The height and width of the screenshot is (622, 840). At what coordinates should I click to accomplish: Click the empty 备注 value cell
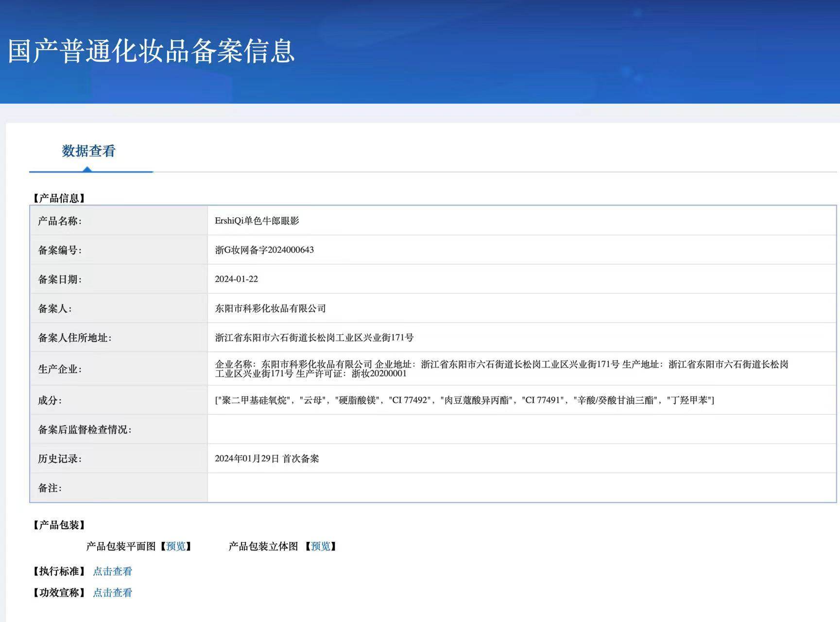tap(522, 487)
